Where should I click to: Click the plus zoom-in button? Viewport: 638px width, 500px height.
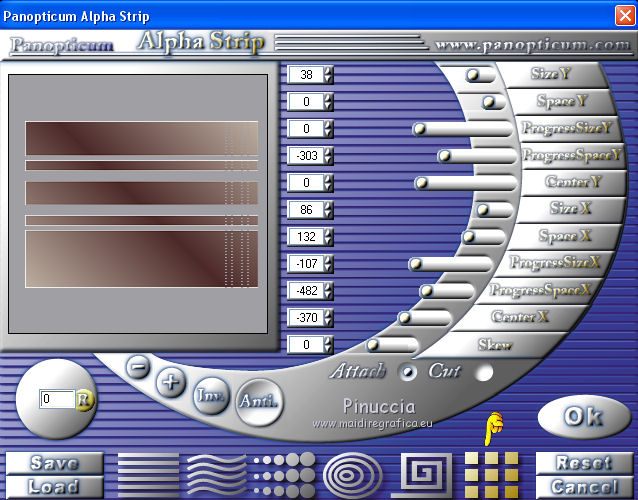[171, 382]
